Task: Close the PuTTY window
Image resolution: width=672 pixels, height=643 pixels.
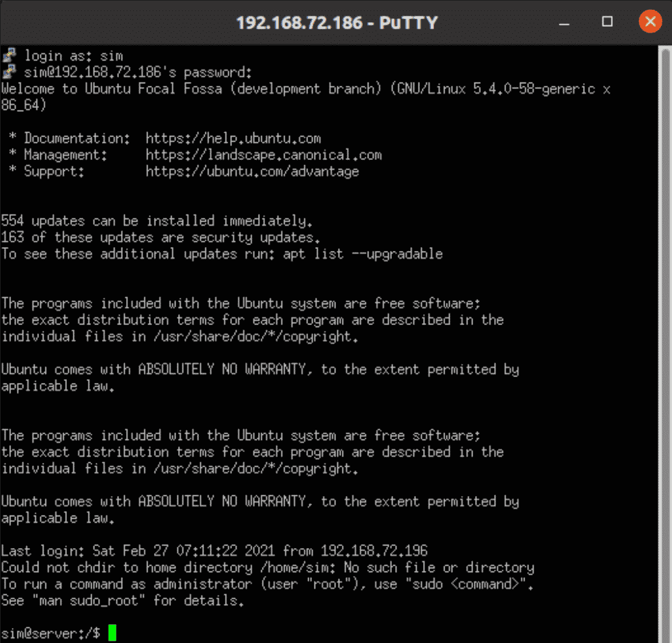Action: point(650,21)
